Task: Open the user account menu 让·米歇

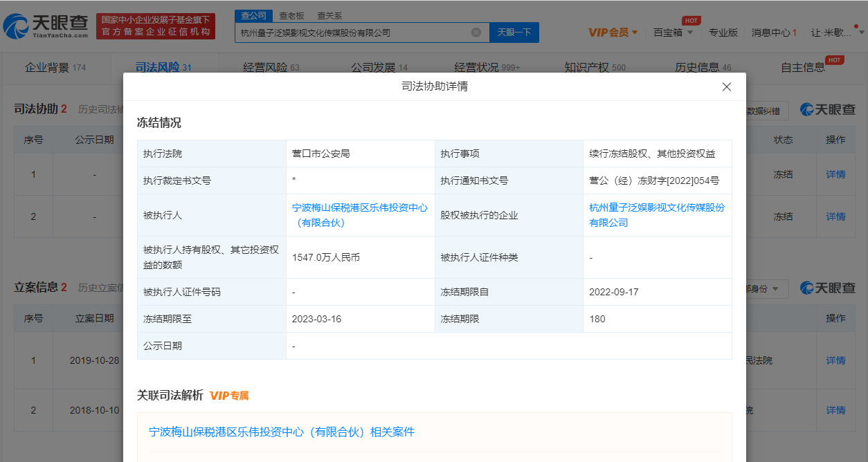Action: tap(836, 33)
